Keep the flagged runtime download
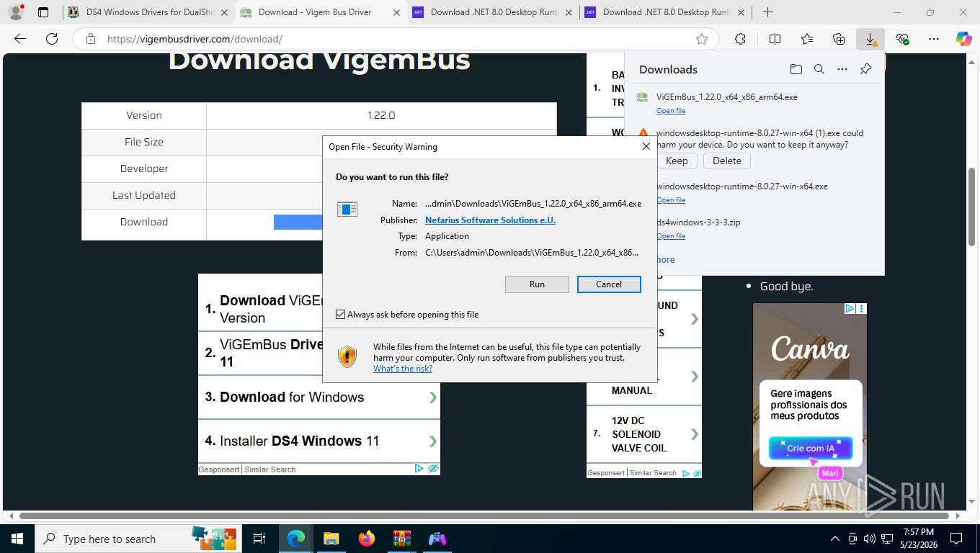Screen dimensions: 980x553 (x=677, y=161)
